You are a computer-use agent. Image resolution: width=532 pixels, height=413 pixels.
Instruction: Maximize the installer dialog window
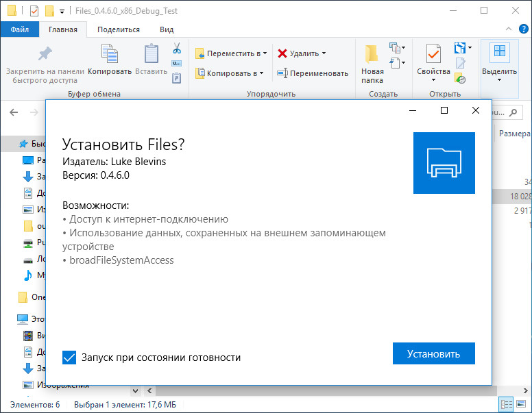pos(444,110)
